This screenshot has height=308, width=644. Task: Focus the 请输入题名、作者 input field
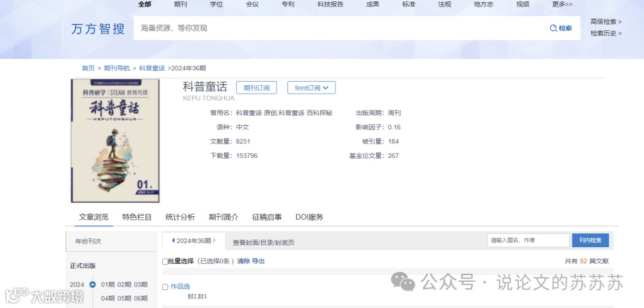pos(528,240)
